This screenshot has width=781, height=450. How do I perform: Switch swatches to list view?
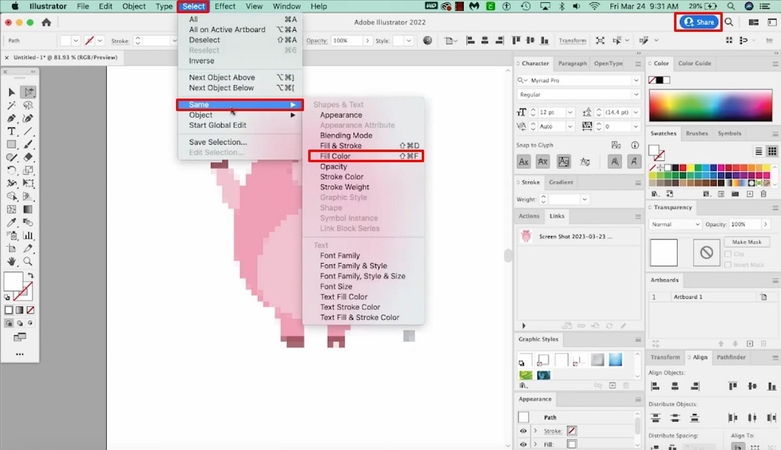759,151
